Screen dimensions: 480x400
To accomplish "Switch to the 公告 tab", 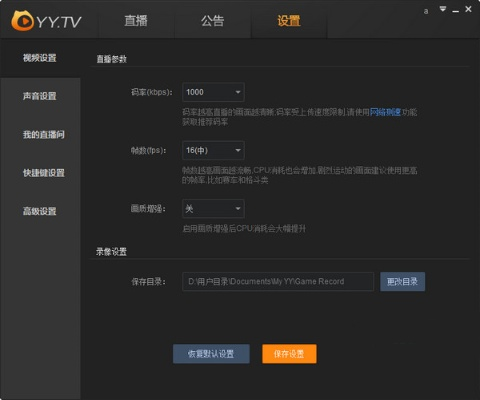I will point(213,21).
